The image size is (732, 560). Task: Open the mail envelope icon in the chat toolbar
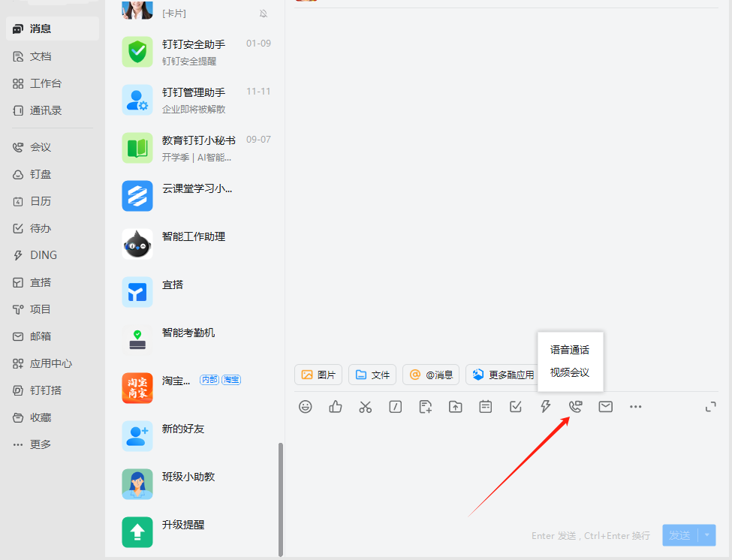point(605,406)
